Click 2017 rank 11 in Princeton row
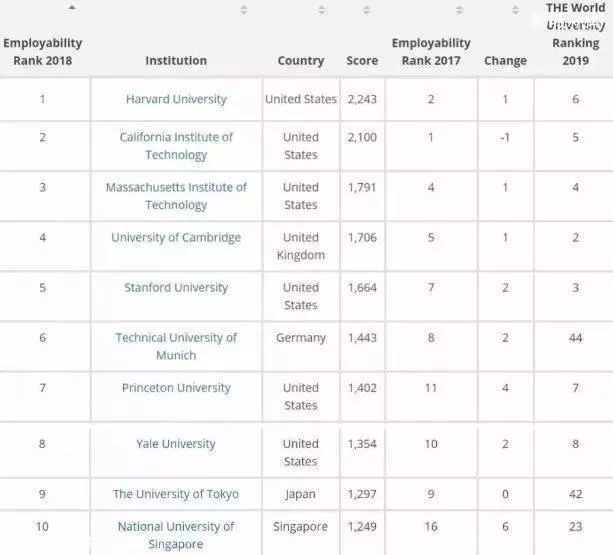Image resolution: width=613 pixels, height=555 pixels. click(x=431, y=388)
